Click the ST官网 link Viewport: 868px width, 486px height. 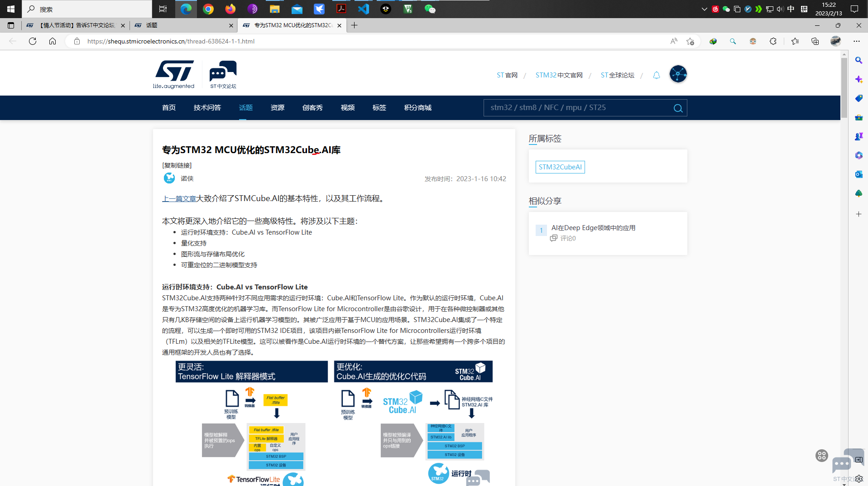507,75
